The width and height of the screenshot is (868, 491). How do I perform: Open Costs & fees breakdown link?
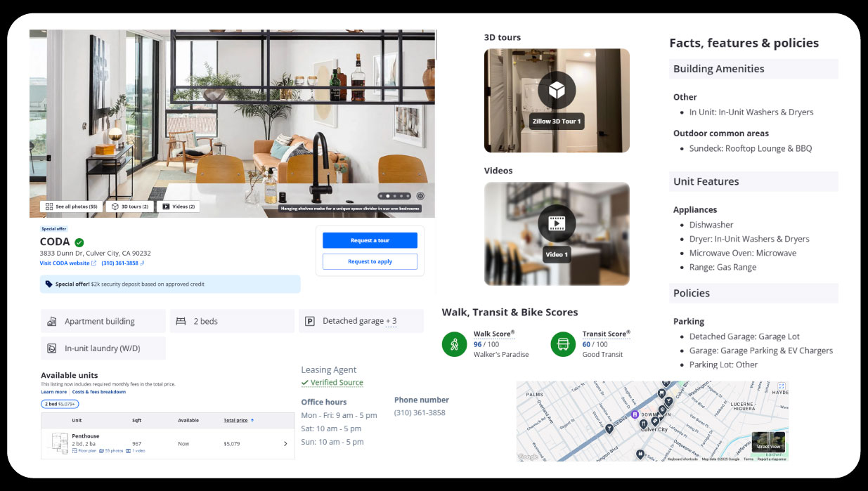[x=99, y=392]
